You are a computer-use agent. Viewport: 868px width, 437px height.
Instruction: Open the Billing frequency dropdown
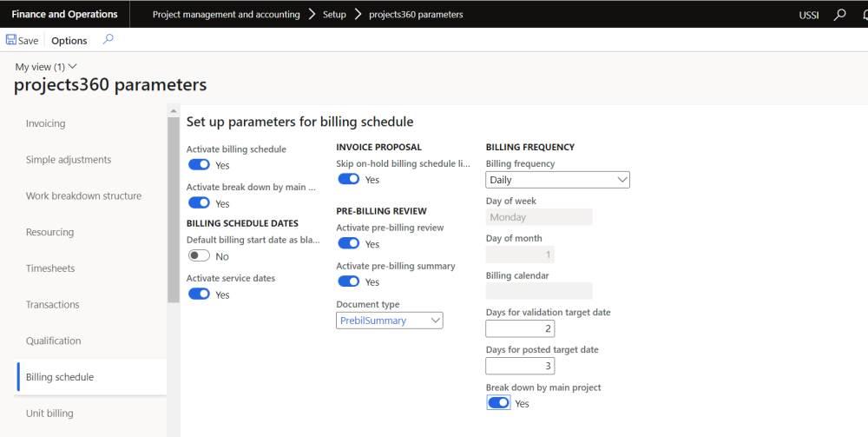(557, 180)
